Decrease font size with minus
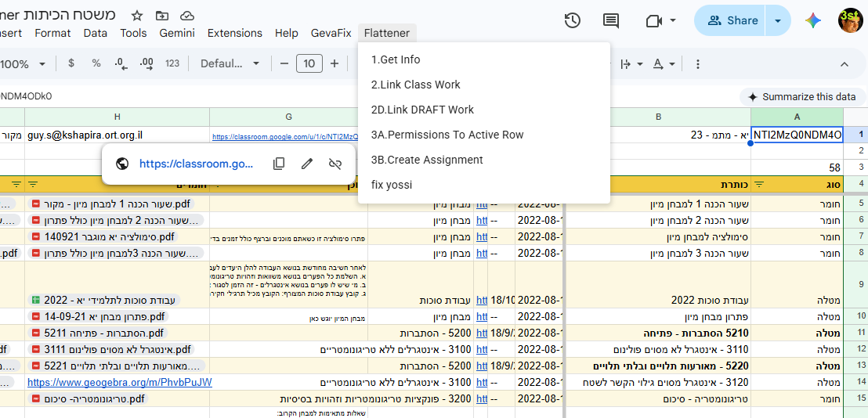Viewport: 868px width, 418px height. pos(284,63)
